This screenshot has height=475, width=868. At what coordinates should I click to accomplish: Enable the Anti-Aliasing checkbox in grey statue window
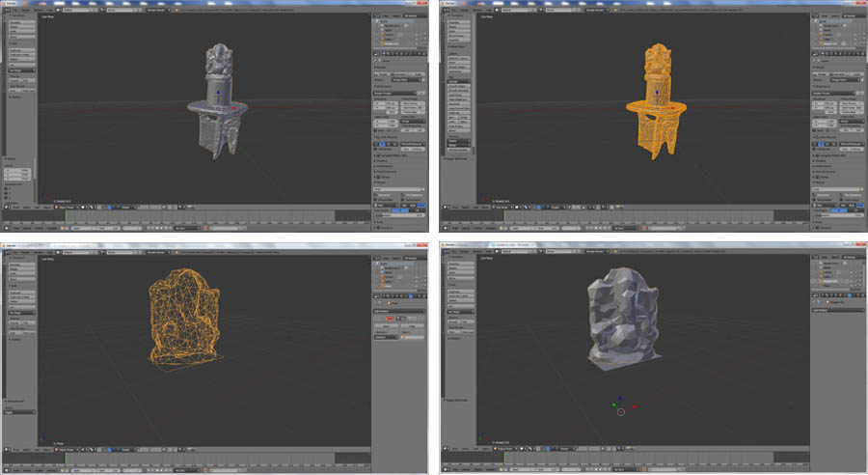[x=378, y=137]
